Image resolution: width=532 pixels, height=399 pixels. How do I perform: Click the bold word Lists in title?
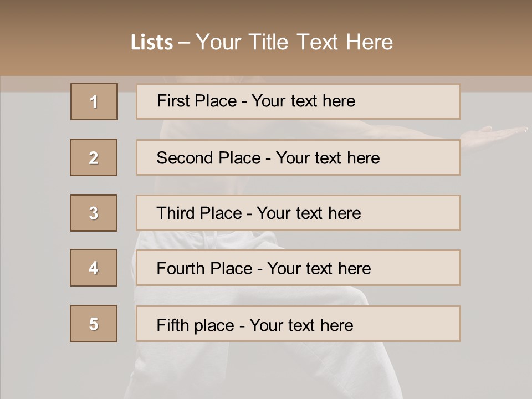[152, 42]
